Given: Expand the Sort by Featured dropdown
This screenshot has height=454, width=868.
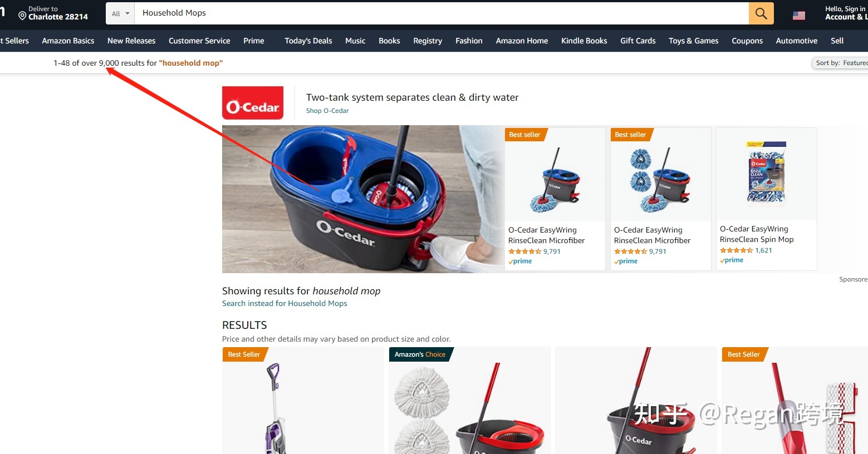Looking at the screenshot, I should 840,63.
